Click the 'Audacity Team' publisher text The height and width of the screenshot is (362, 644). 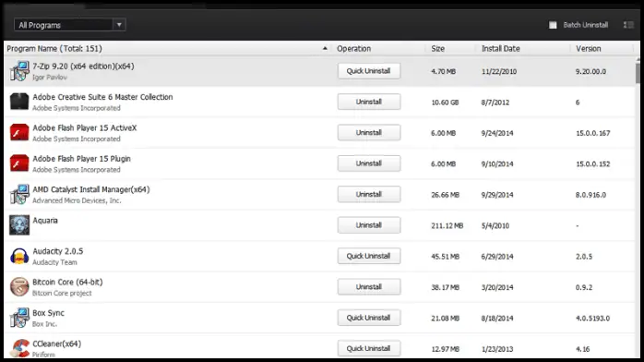click(54, 262)
